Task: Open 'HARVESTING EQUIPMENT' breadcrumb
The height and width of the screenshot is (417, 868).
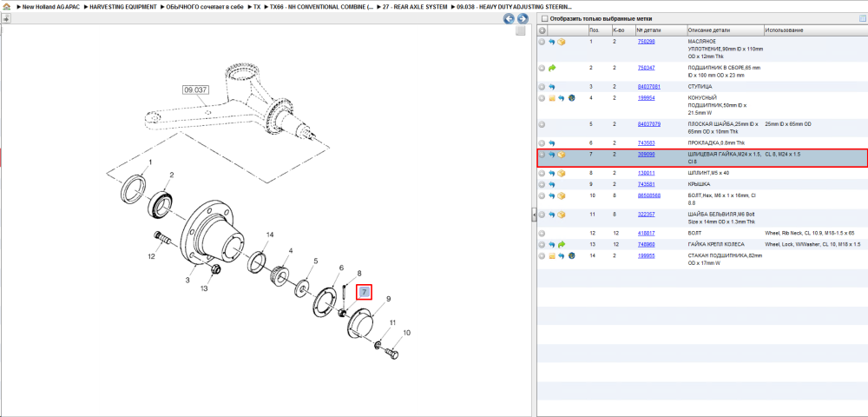Action: click(123, 7)
